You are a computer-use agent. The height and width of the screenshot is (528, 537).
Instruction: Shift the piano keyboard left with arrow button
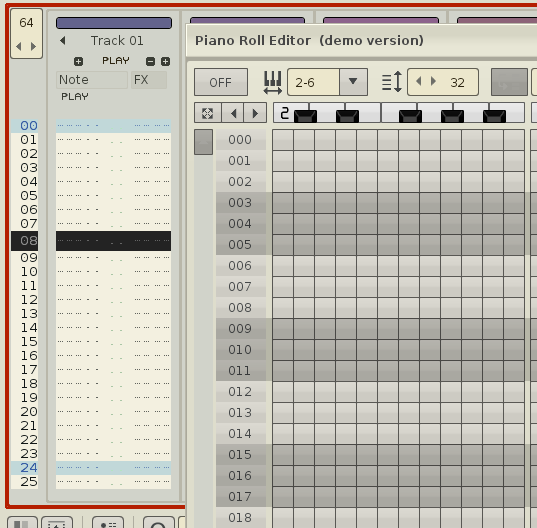233,113
